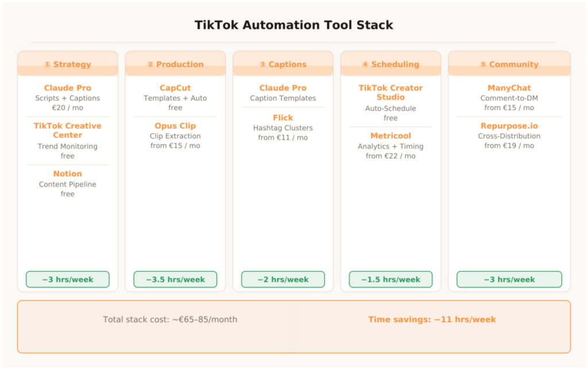
Task: Click the 'TikTok Automation Tool Stack' title
Action: click(293, 25)
